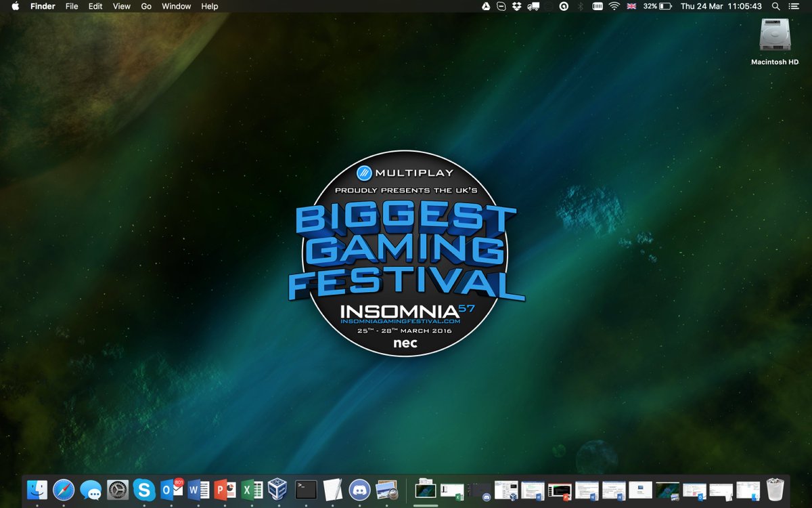Restore the minimized Outlook window thumbnail
812x508 pixels.
click(x=695, y=490)
